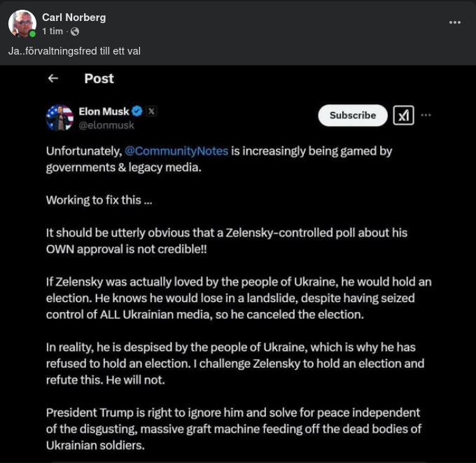Click the X affiliation badge
This screenshot has height=463, width=476.
152,111
